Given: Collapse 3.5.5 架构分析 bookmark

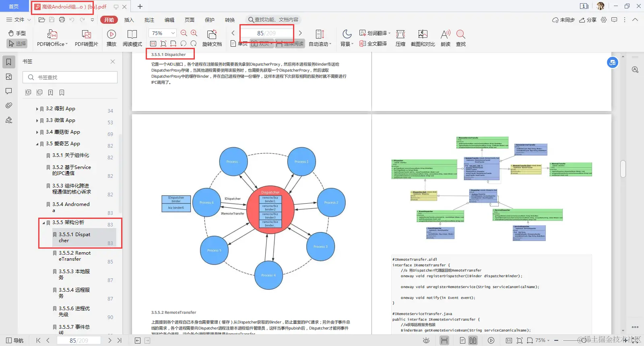Looking at the screenshot, I should coord(43,222).
